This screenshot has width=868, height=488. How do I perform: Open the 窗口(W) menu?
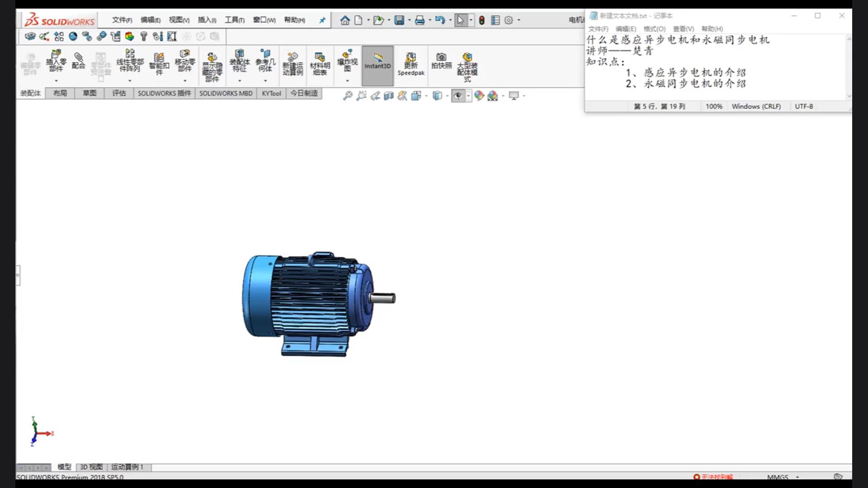(x=264, y=20)
